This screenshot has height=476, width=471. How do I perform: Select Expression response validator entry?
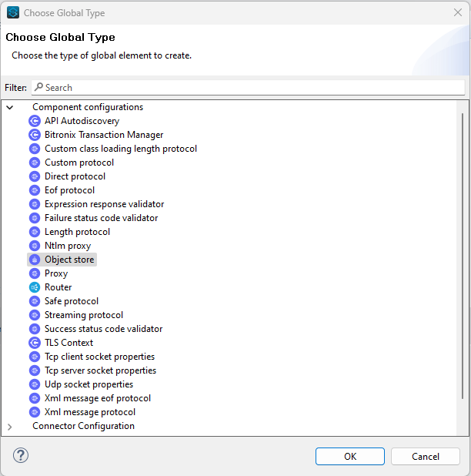coord(104,204)
